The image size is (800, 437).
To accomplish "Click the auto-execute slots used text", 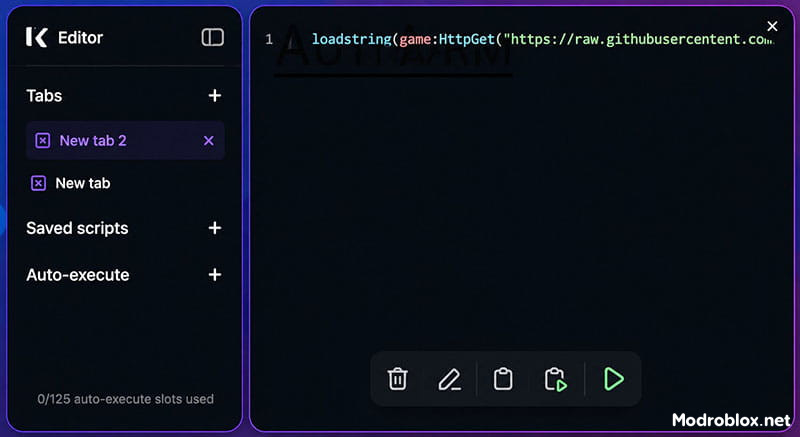I will coord(126,399).
